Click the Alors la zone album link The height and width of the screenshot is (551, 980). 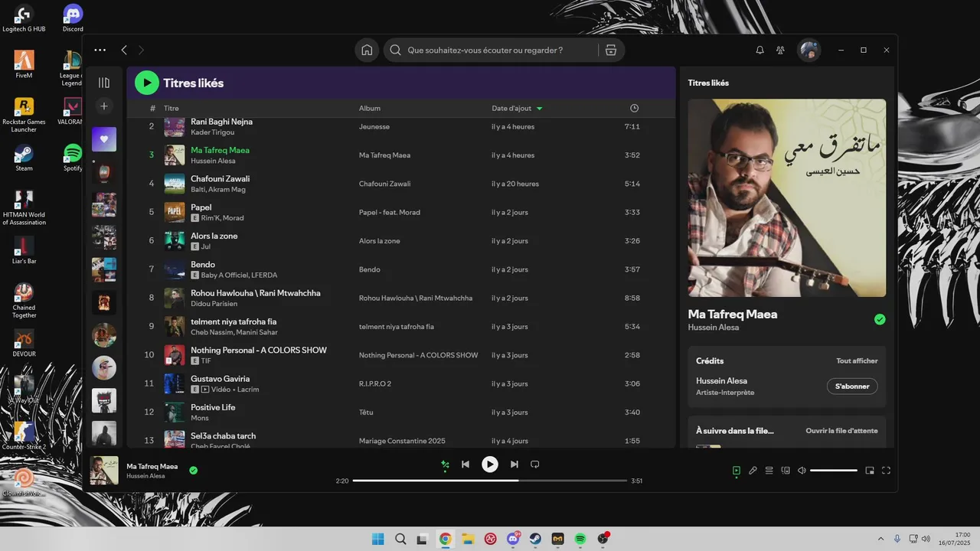click(x=380, y=241)
